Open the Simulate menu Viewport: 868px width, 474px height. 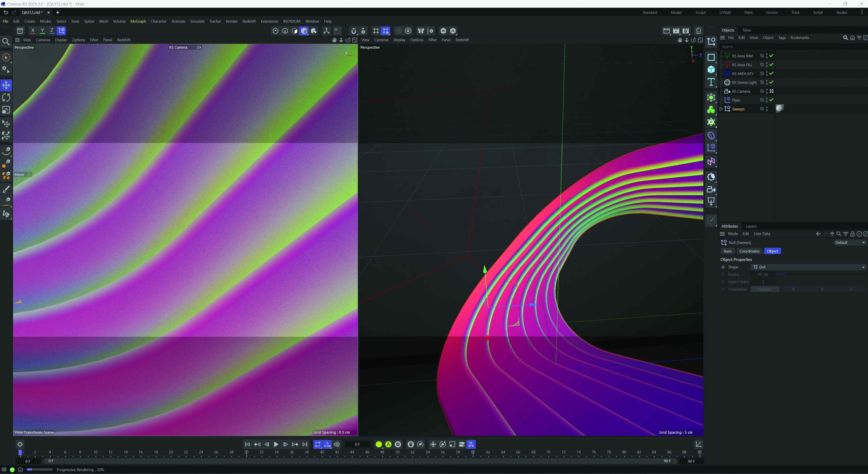click(197, 21)
